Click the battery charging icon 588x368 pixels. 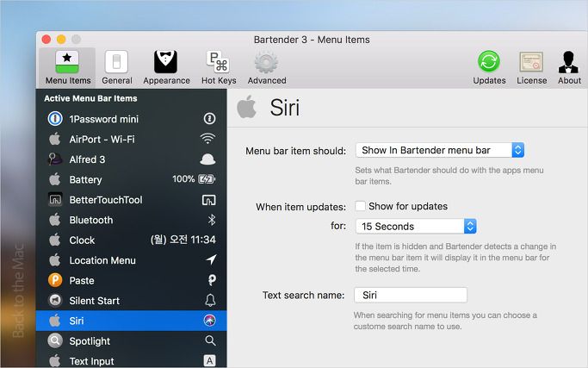[x=207, y=179]
